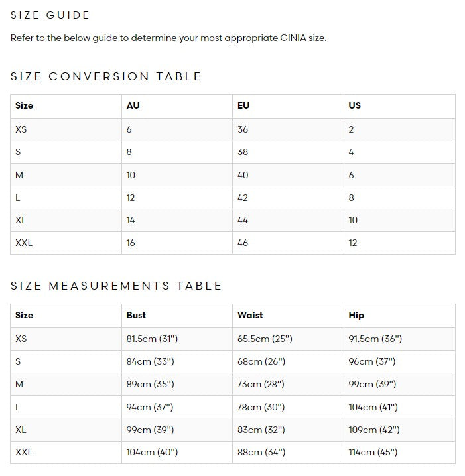Click the Bust column header

[136, 315]
